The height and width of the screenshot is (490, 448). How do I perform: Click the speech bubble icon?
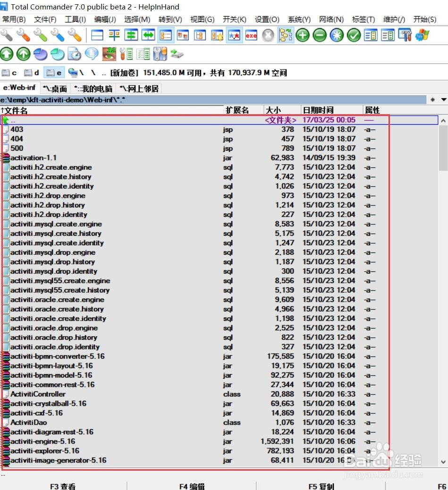[x=92, y=54]
